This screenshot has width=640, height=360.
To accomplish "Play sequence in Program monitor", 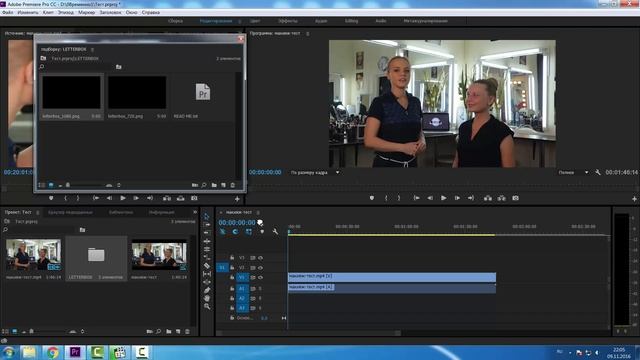I will pyautogui.click(x=443, y=198).
